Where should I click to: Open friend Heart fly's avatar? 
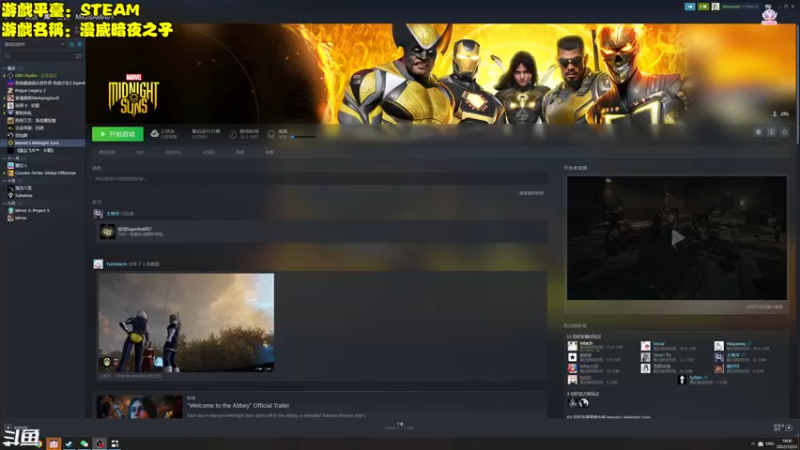[645, 357]
